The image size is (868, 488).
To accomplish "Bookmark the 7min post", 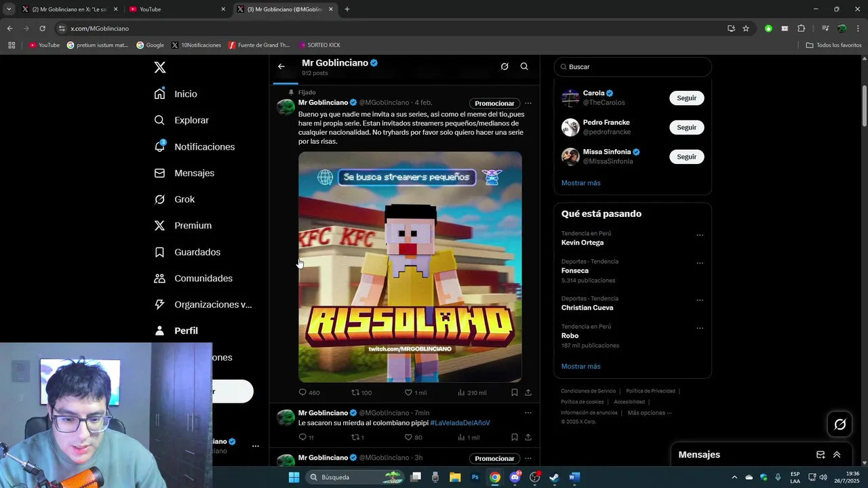I will (515, 438).
